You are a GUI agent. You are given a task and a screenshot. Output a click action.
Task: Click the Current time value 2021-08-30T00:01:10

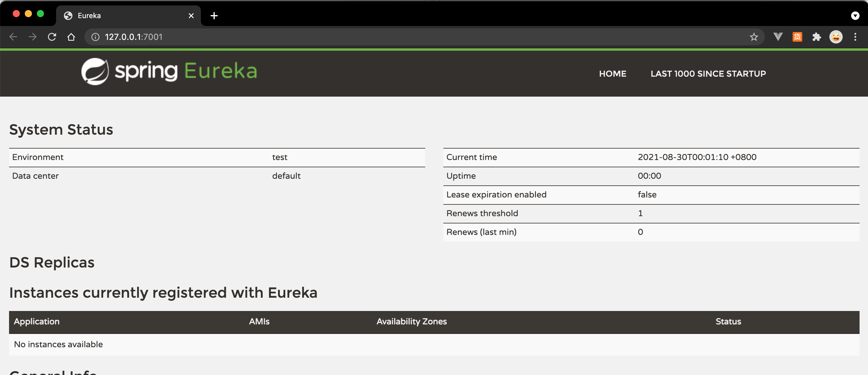(697, 157)
